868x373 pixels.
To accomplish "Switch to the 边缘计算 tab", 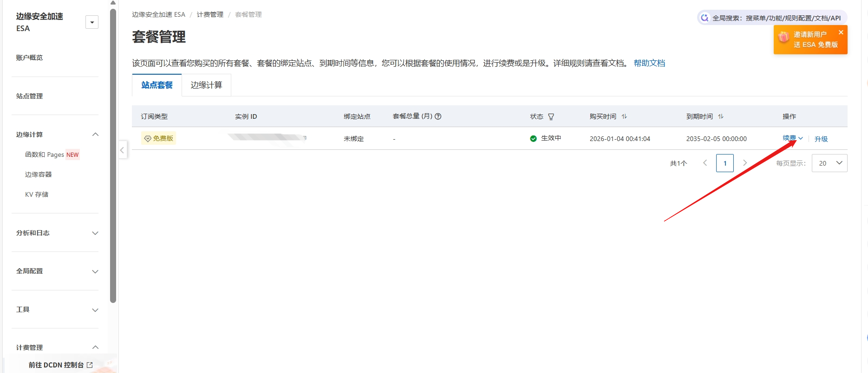I will click(x=206, y=85).
